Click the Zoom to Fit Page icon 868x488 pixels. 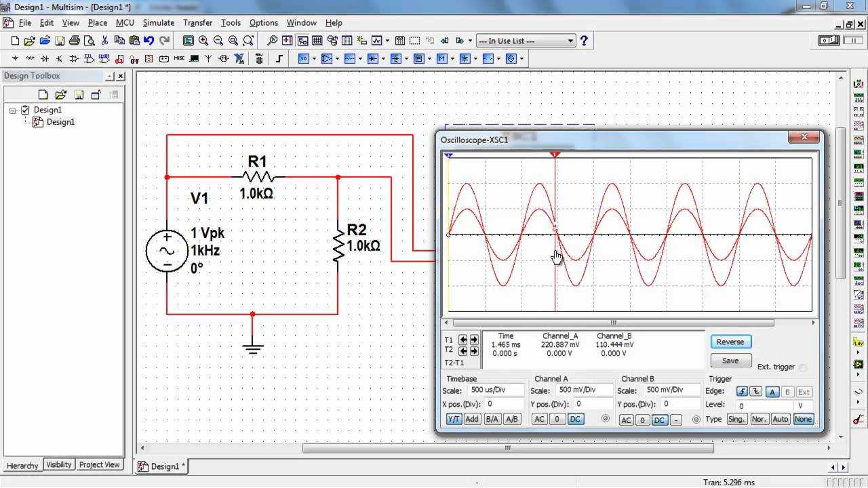click(x=248, y=41)
